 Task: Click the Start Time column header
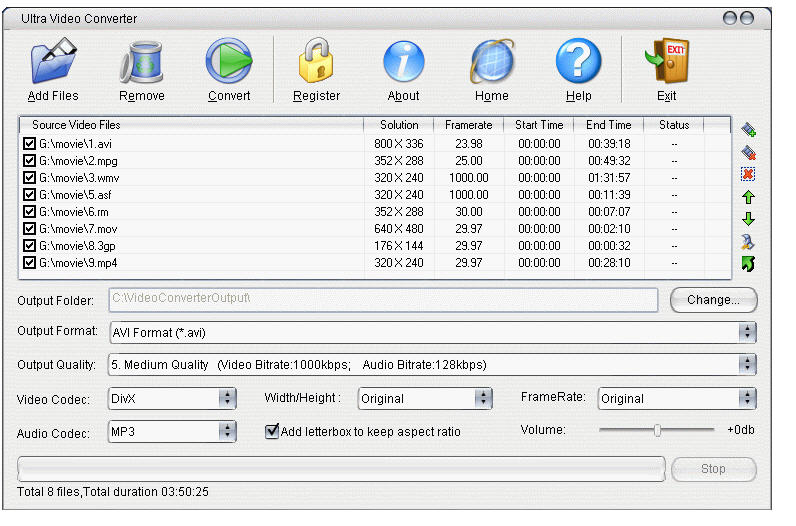(x=539, y=125)
